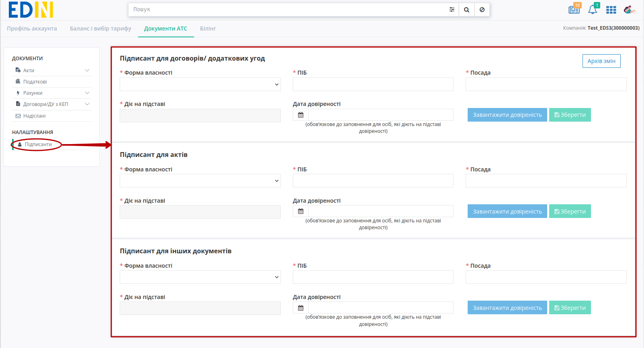Click the Договори/ДУ з КЕП file icon
This screenshot has height=348, width=644.
tap(18, 104)
